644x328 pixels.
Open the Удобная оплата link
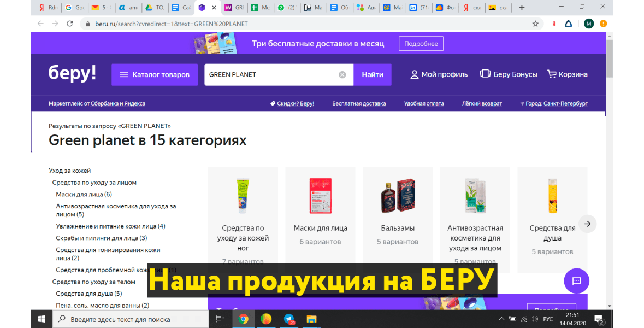click(424, 103)
